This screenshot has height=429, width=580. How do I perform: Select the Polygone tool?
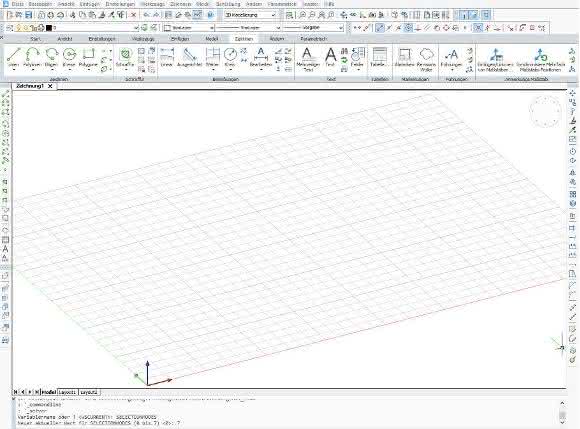[88, 57]
